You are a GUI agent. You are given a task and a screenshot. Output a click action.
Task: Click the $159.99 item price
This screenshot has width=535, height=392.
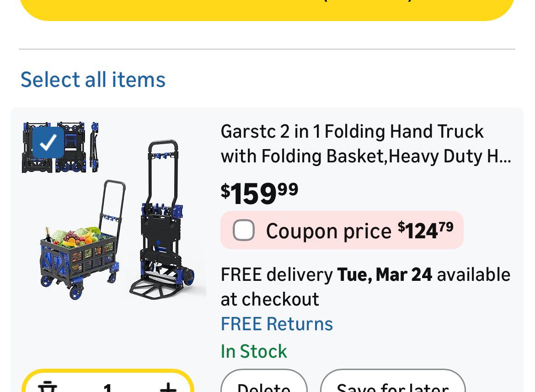pos(259,193)
